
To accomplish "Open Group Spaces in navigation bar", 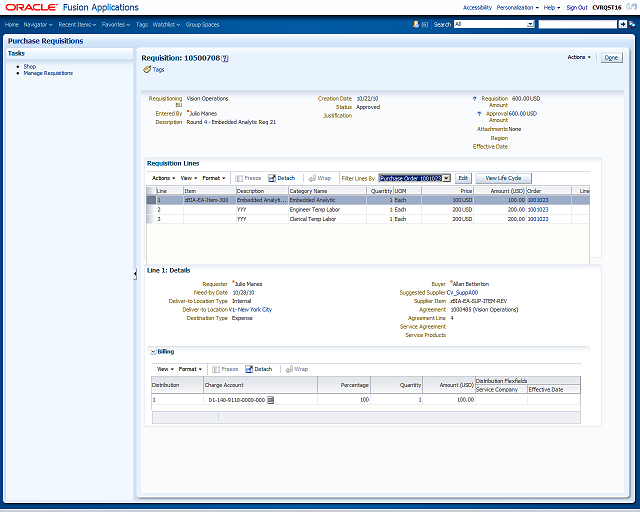I will click(x=202, y=24).
